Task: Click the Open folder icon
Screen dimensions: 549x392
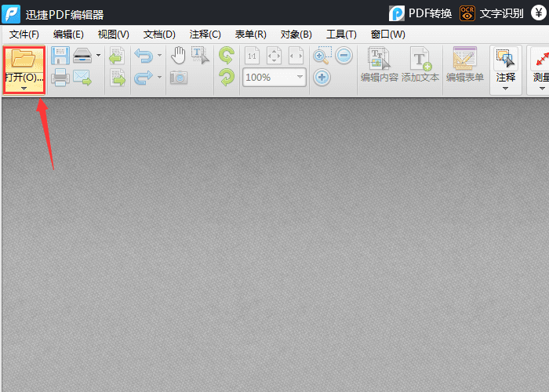Action: coord(23,59)
